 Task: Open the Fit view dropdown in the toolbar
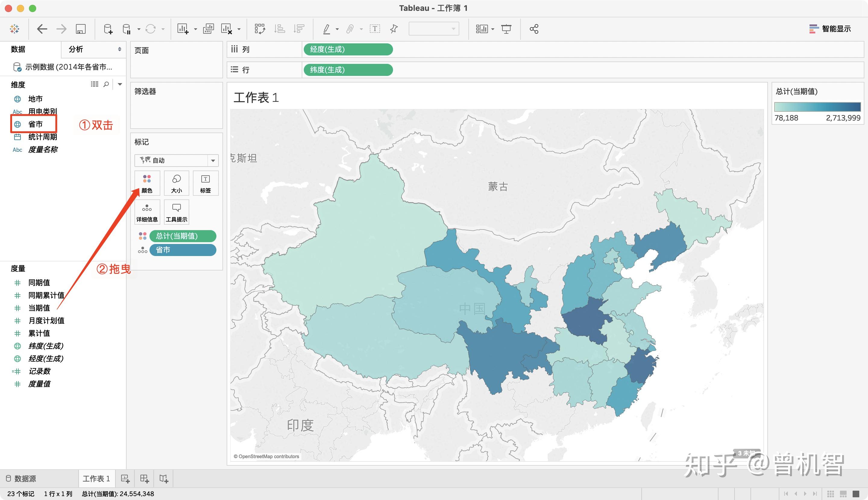(433, 29)
